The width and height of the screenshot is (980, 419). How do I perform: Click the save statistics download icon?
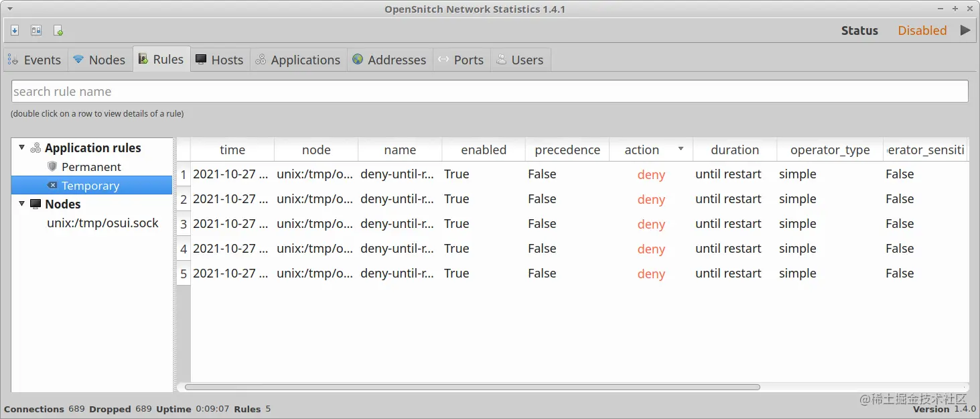click(x=15, y=31)
